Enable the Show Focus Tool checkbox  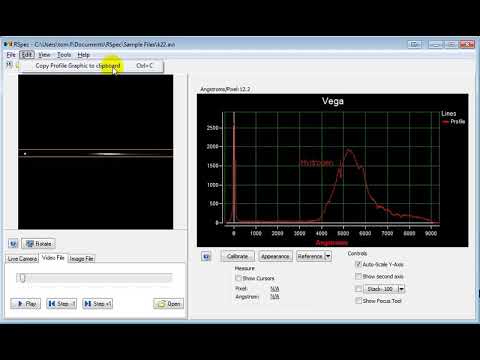pyautogui.click(x=358, y=301)
